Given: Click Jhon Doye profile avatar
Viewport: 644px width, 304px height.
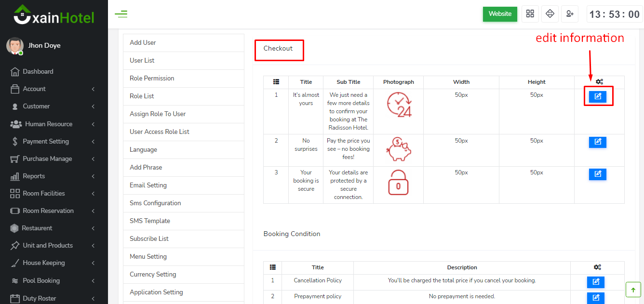Looking at the screenshot, I should tap(14, 46).
